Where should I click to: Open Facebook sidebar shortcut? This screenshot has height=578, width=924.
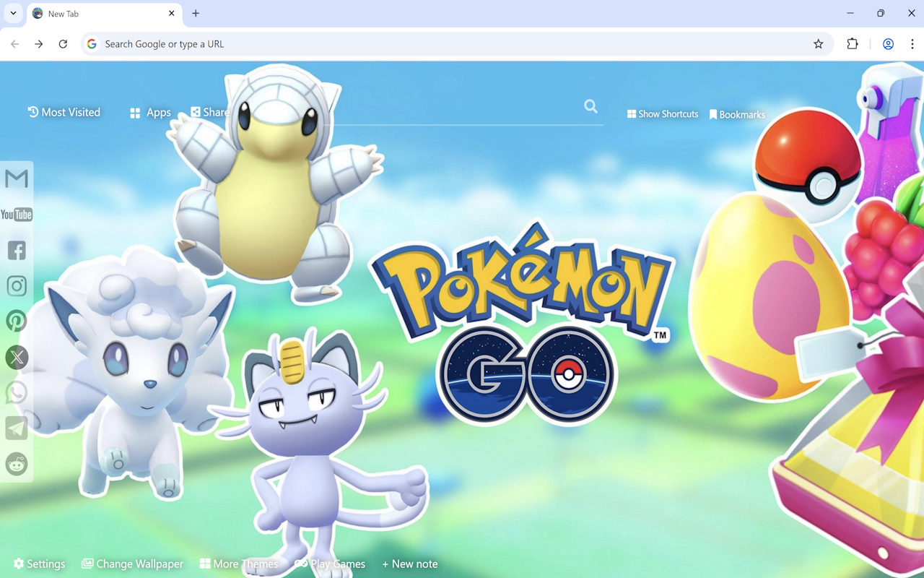coord(17,250)
